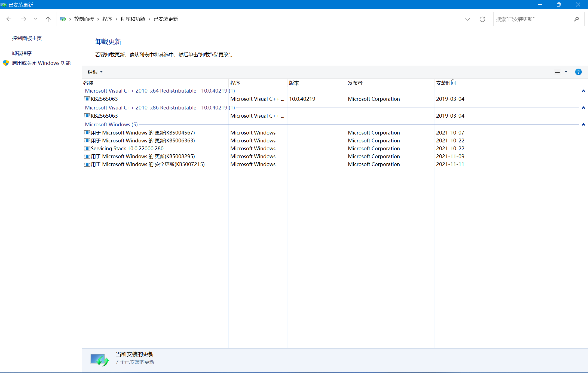Click the icon next to KB5008295
The height and width of the screenshot is (373, 588).
(x=87, y=156)
